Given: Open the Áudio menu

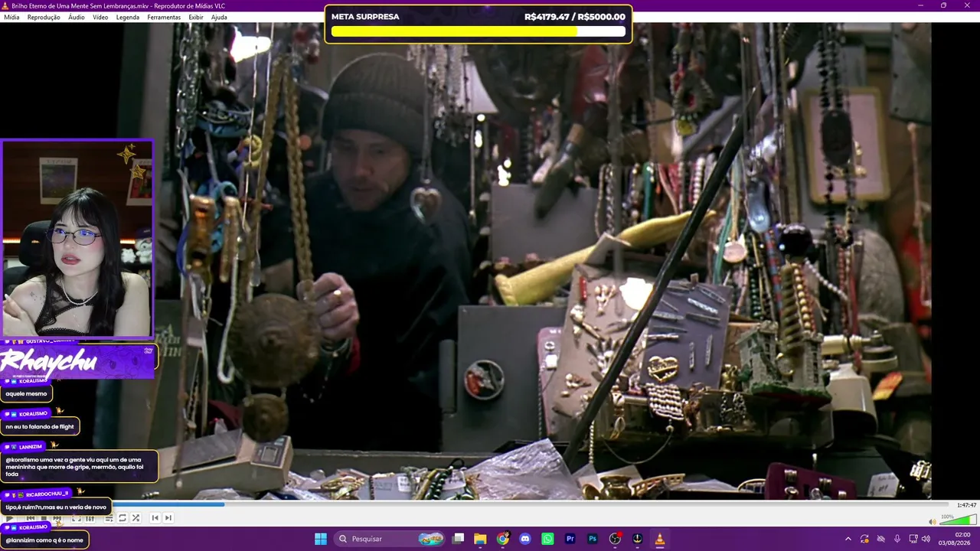Looking at the screenshot, I should point(77,17).
